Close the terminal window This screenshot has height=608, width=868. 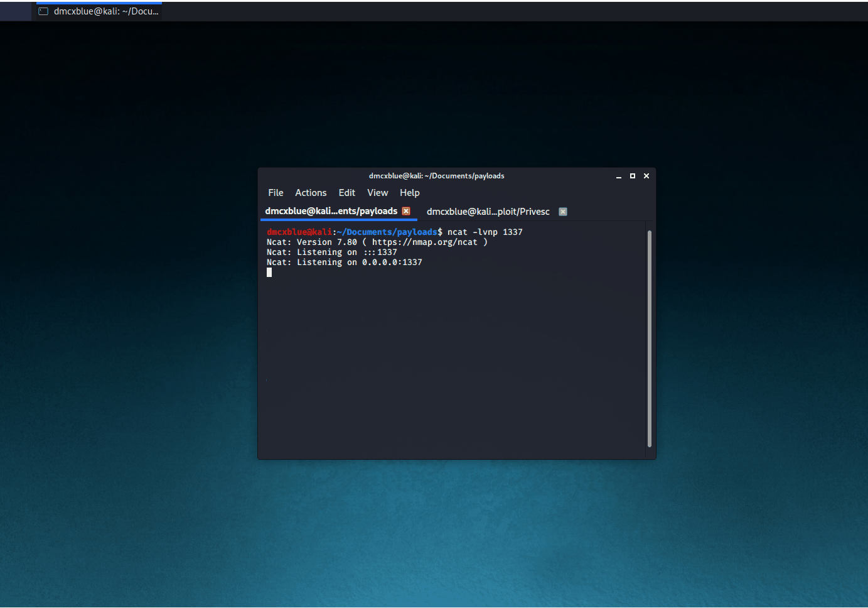tap(646, 176)
